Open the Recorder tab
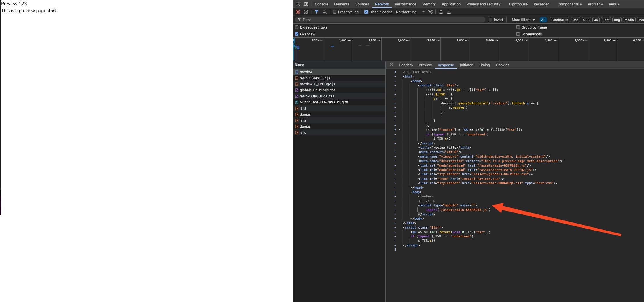The height and width of the screenshot is (302, 644). 541,4
